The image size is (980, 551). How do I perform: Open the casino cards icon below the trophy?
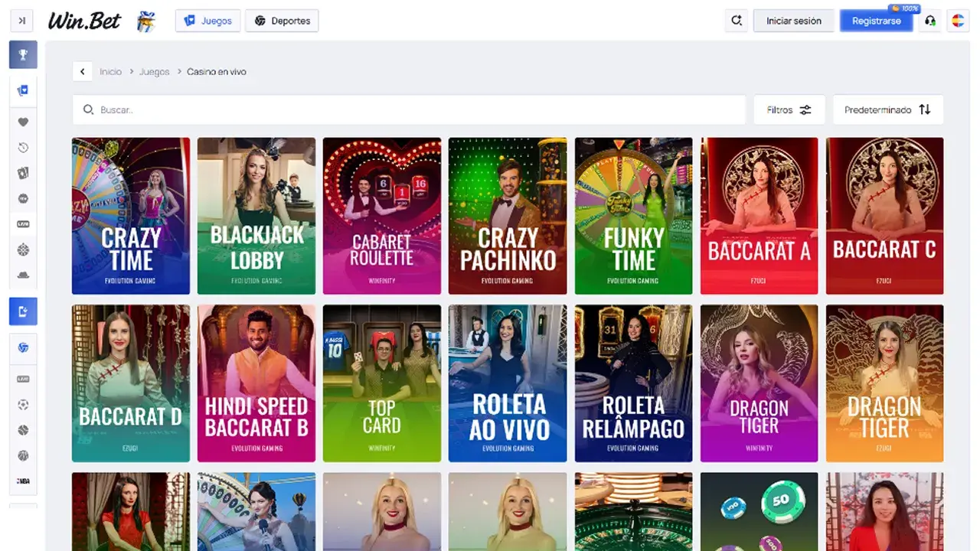click(23, 90)
